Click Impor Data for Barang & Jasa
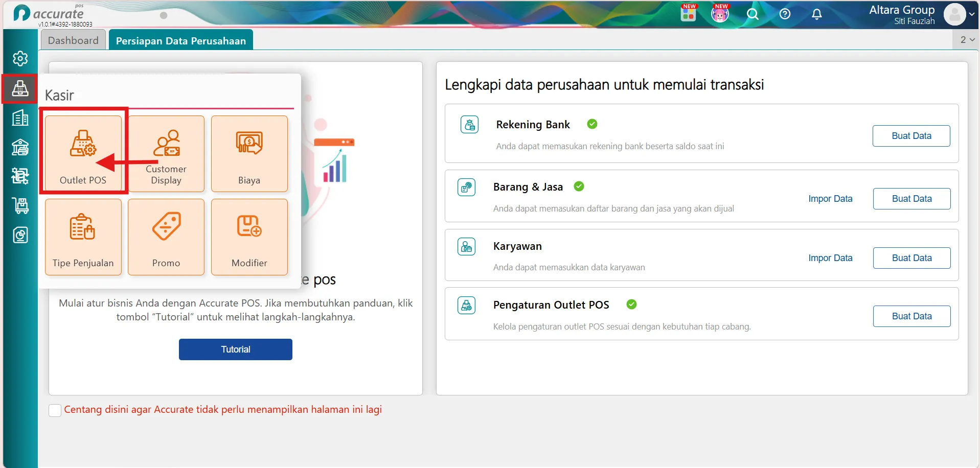Screen dimensions: 980x468 coord(830,199)
